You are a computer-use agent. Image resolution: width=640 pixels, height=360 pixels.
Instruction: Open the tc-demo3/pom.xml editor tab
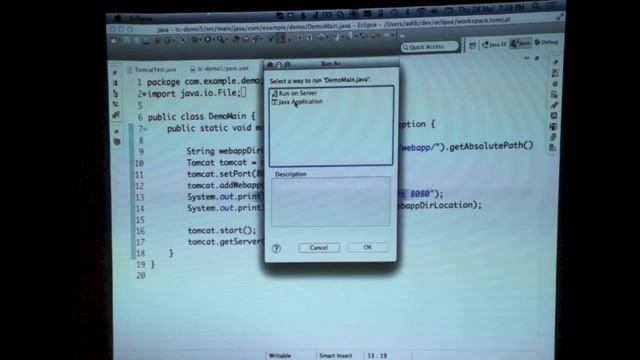tap(220, 69)
